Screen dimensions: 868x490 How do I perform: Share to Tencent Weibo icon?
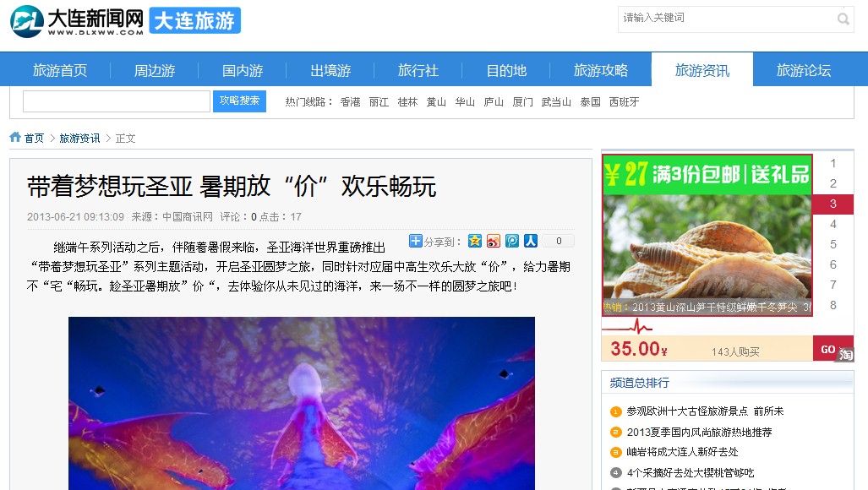click(x=512, y=241)
